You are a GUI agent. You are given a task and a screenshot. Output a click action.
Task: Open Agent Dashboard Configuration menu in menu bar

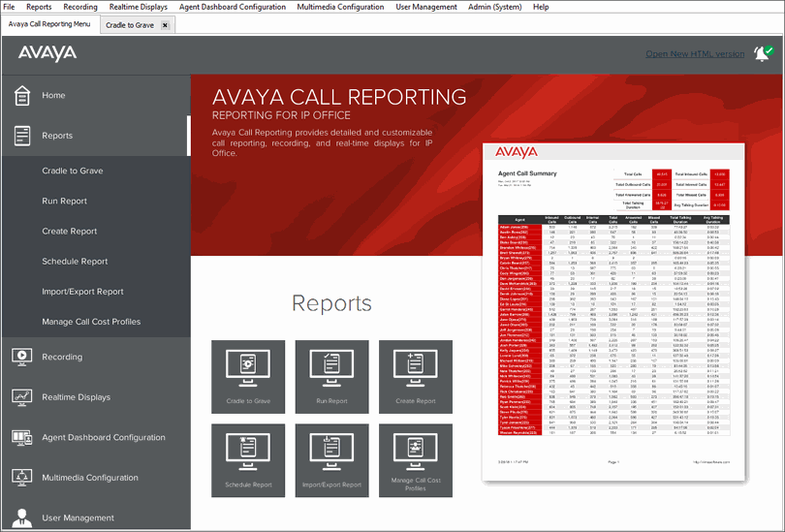[233, 7]
